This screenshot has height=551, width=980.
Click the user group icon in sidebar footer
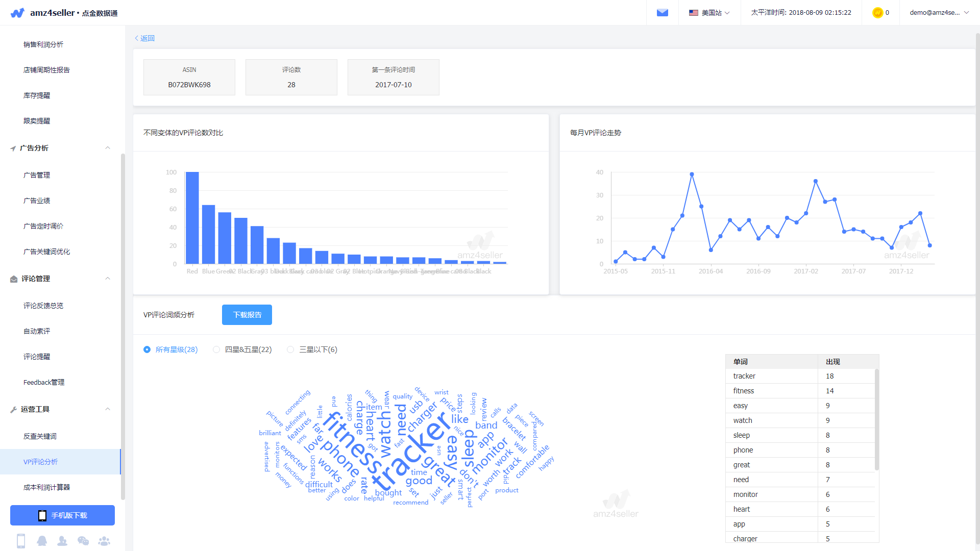tap(104, 541)
